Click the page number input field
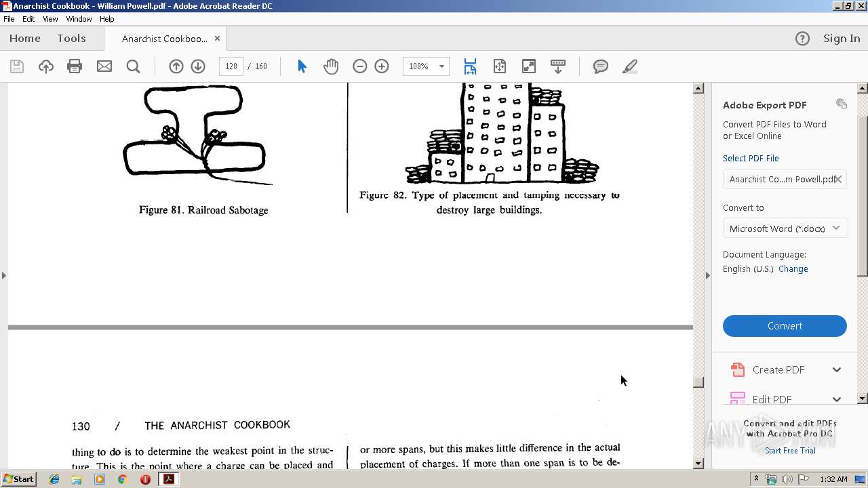The image size is (868, 488). point(231,66)
